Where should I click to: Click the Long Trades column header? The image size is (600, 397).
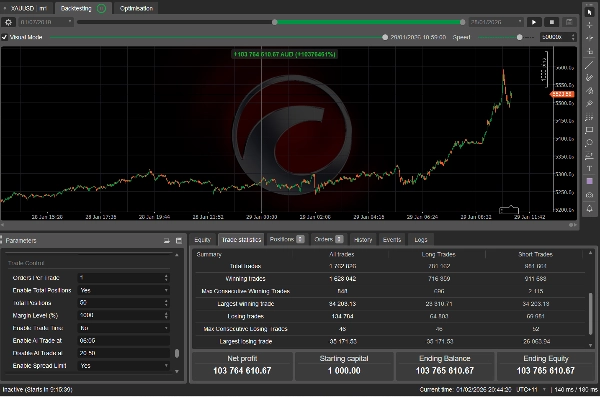click(x=438, y=254)
